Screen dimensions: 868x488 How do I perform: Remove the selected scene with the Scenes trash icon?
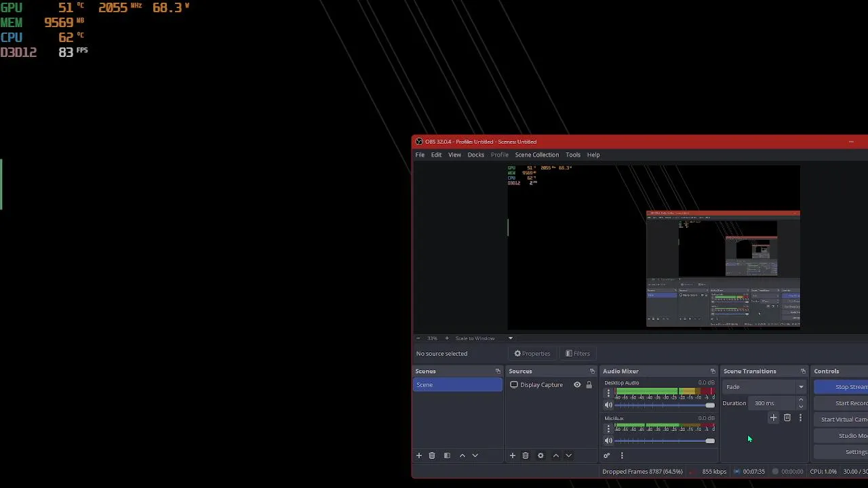[432, 455]
